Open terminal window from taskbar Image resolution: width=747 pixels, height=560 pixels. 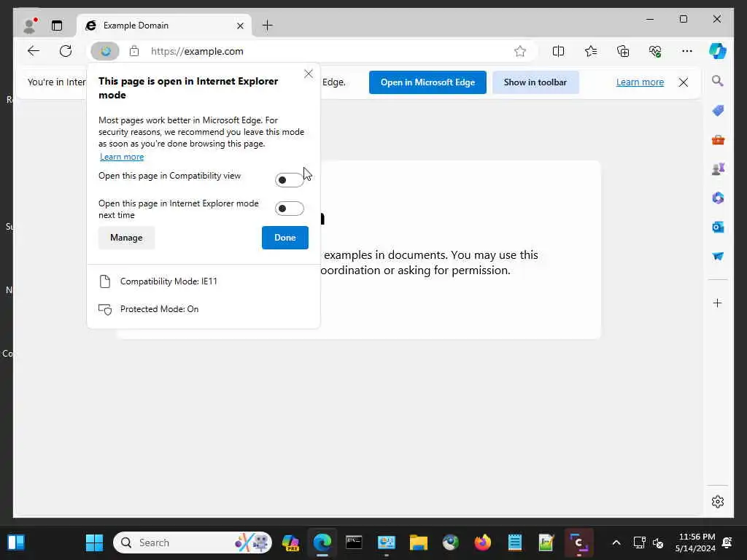354,542
